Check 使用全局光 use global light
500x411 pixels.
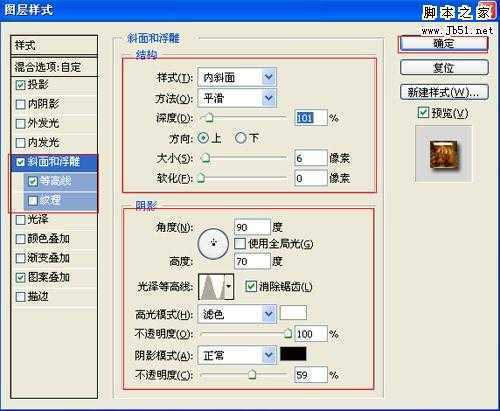point(240,244)
